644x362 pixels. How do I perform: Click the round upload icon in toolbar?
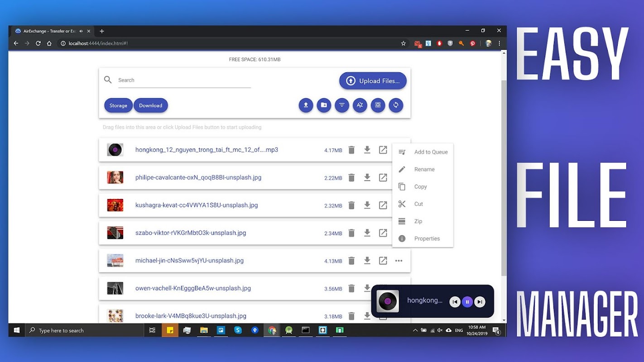(x=306, y=105)
